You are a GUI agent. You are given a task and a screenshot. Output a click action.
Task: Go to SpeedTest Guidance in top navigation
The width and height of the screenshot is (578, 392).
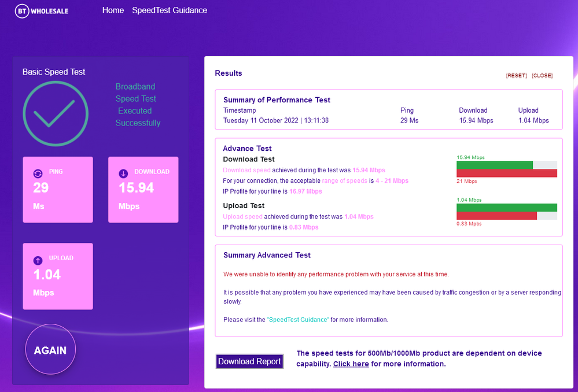170,10
